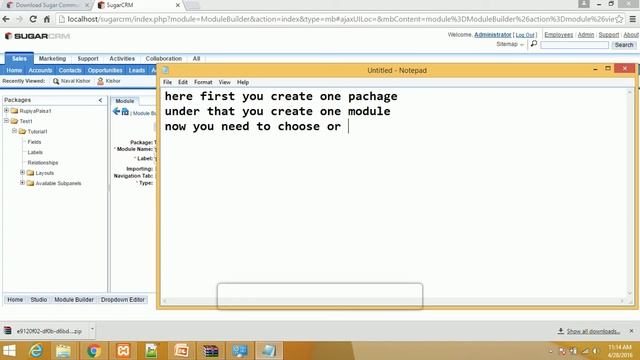Open File Explorer from taskbar
This screenshot has height=360, width=640.
pyautogui.click(x=63, y=351)
